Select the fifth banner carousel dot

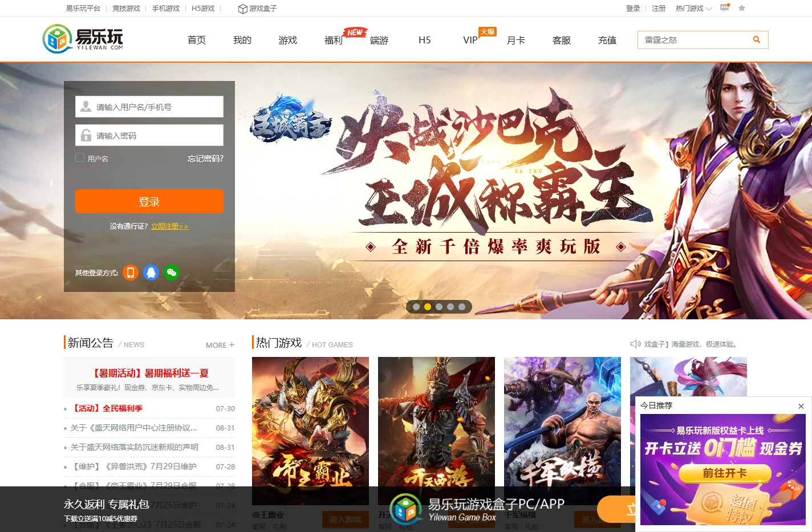462,307
